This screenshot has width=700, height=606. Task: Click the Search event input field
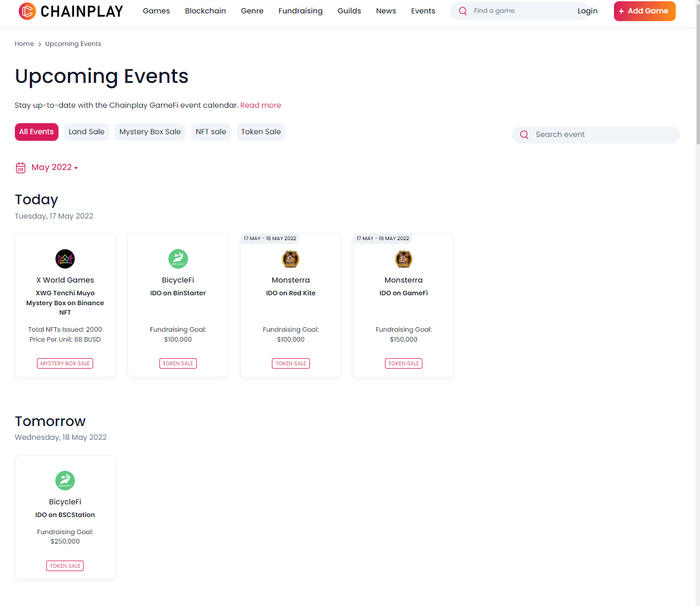[596, 134]
